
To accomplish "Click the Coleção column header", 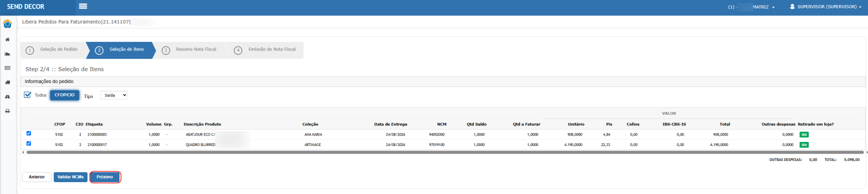I will [x=311, y=124].
